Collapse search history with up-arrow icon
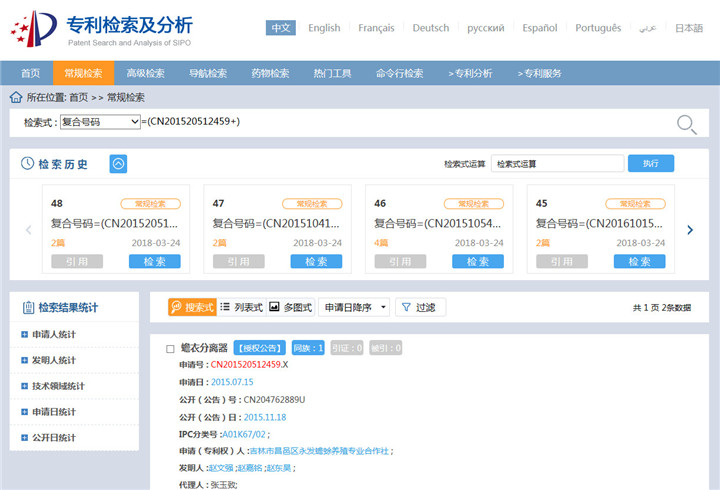 click(x=118, y=164)
